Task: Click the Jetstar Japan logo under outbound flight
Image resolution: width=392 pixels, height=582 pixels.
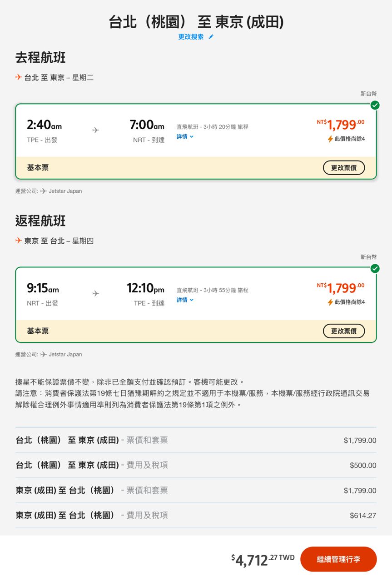Action: pos(44,191)
